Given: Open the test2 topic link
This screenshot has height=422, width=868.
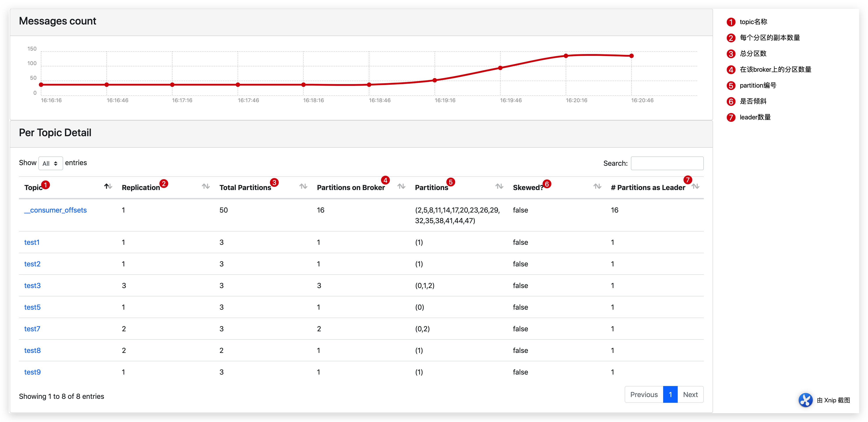Looking at the screenshot, I should coord(32,264).
